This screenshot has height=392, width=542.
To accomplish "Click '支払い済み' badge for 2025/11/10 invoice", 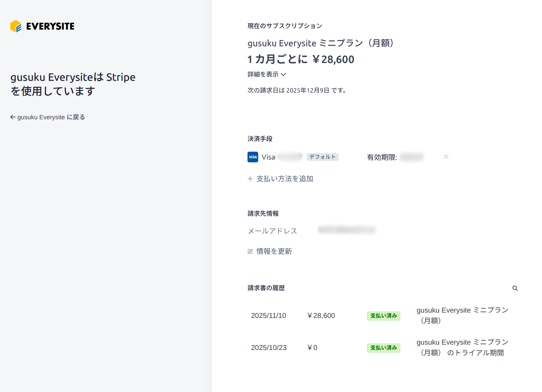I will [x=384, y=316].
